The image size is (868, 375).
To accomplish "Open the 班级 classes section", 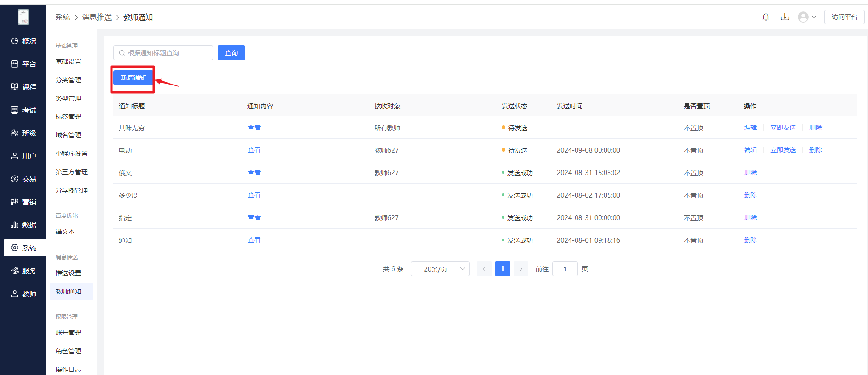I will point(23,133).
